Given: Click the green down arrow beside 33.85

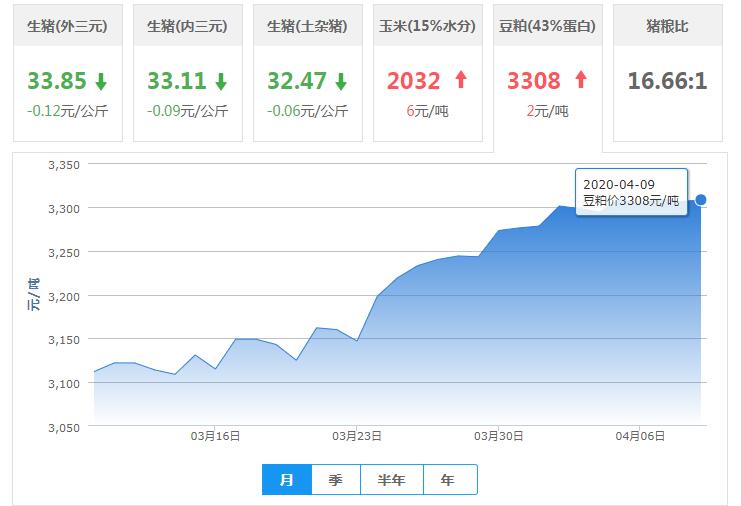Looking at the screenshot, I should (101, 81).
